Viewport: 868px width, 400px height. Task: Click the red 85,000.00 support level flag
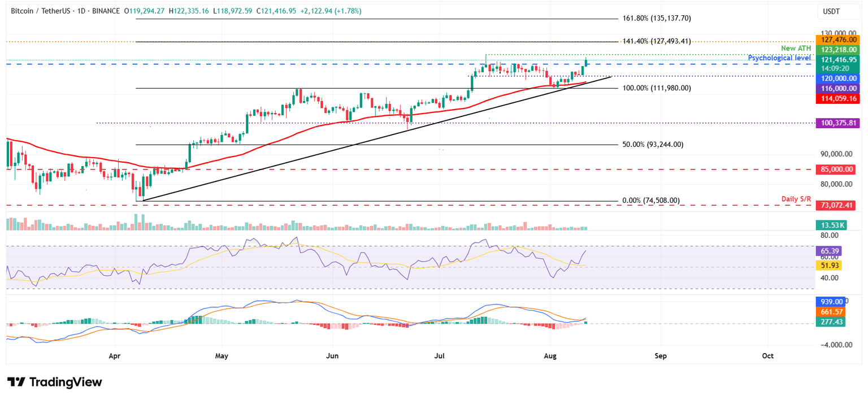click(839, 169)
